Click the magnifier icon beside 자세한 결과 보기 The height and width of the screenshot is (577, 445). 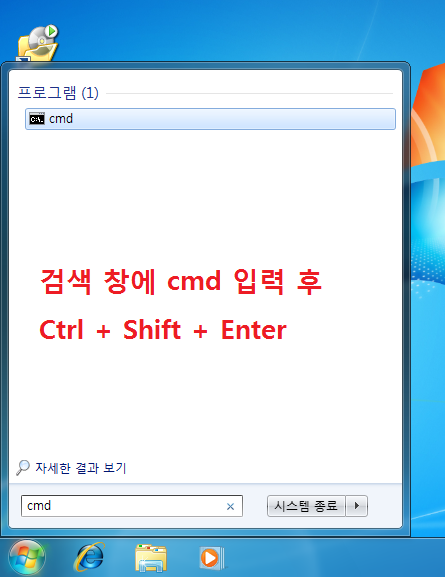23,468
